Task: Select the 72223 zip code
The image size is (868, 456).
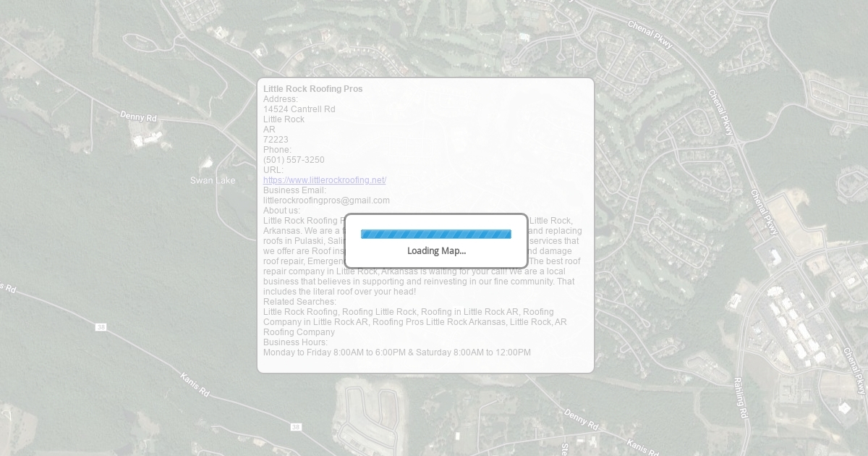Action: 276,140
